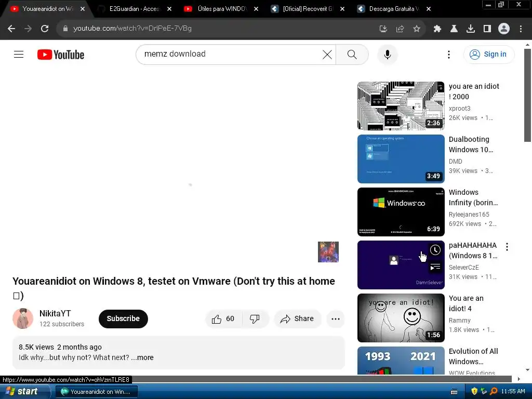The width and height of the screenshot is (532, 399).
Task: Open the Extensions puzzle icon
Action: [x=437, y=29]
